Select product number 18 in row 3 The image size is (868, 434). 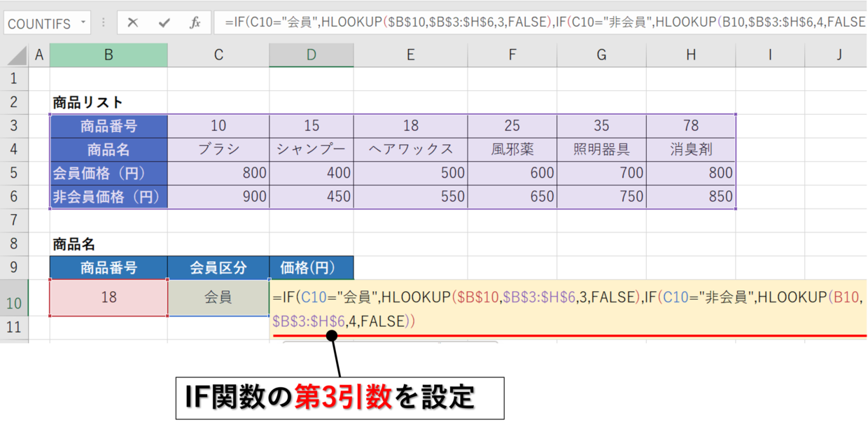coord(410,126)
